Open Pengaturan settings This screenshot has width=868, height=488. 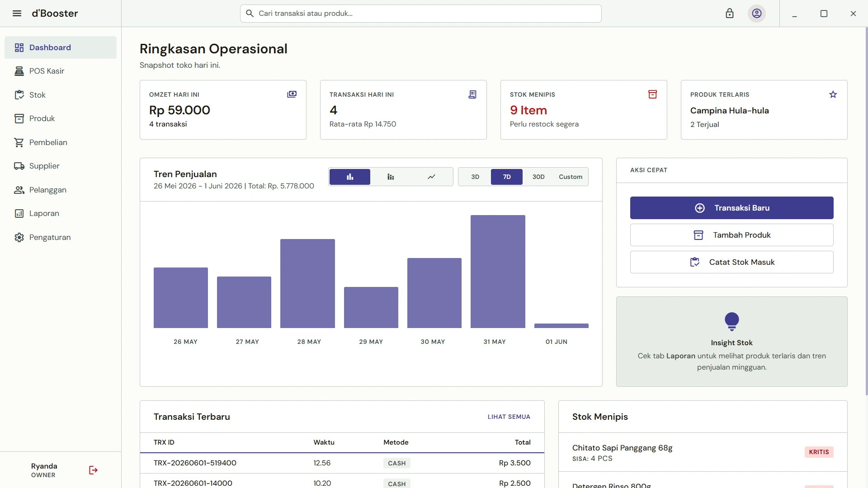[x=61, y=237]
